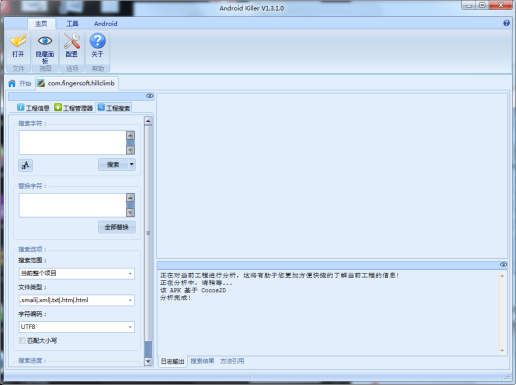Click down arrow of replace box scrollbar

[130, 212]
